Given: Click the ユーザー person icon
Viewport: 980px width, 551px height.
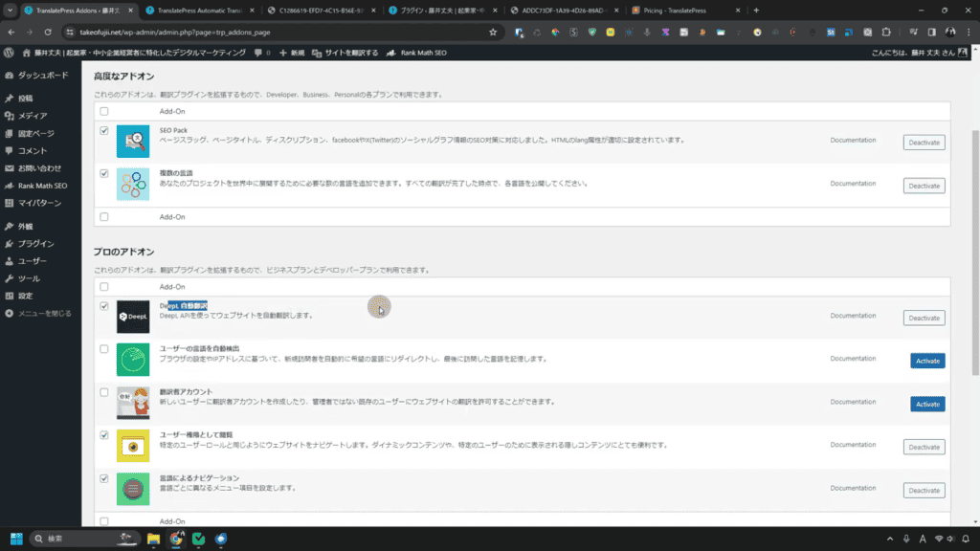Looking at the screenshot, I should point(10,261).
